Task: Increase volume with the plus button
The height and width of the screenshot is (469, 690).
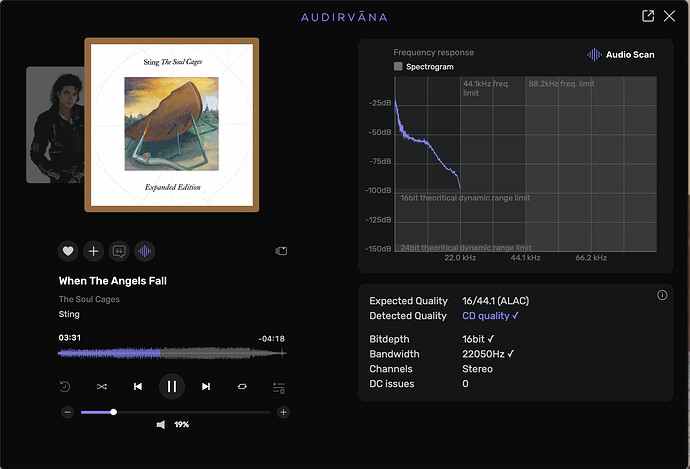Action: point(283,412)
